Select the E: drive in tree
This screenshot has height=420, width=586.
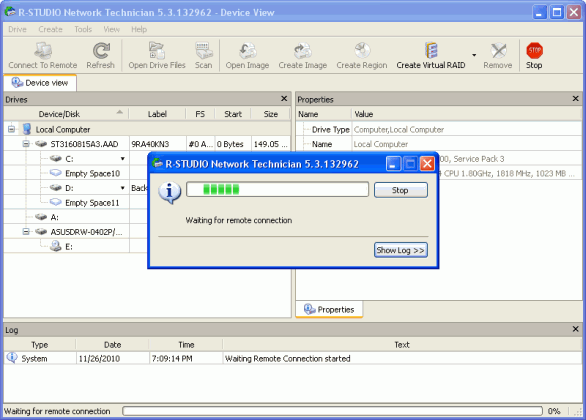point(69,247)
